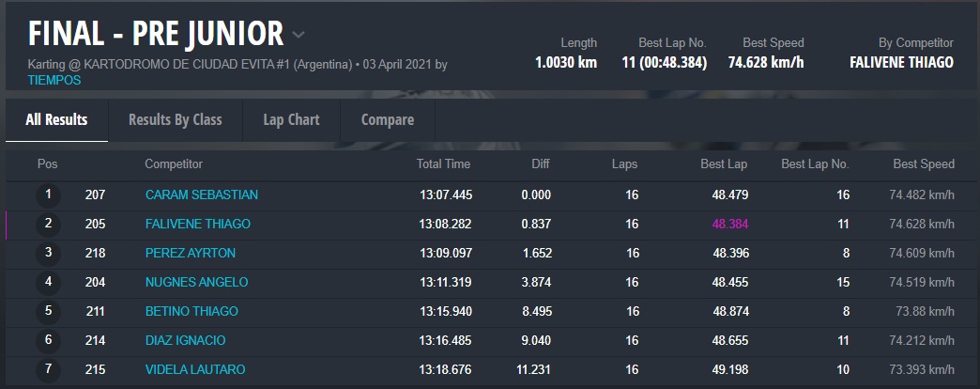Switch to the Lap Chart tab
980x389 pixels.
coord(291,119)
